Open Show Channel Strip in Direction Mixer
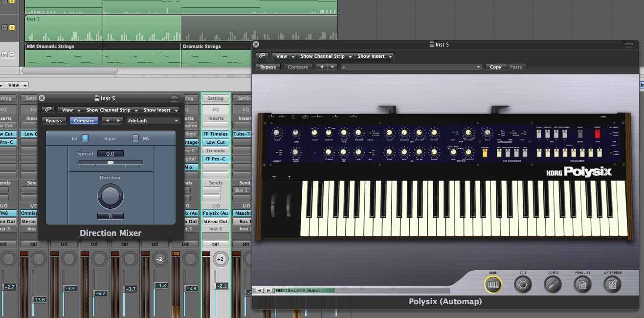Screen dimensions: 644x318 click(111, 110)
